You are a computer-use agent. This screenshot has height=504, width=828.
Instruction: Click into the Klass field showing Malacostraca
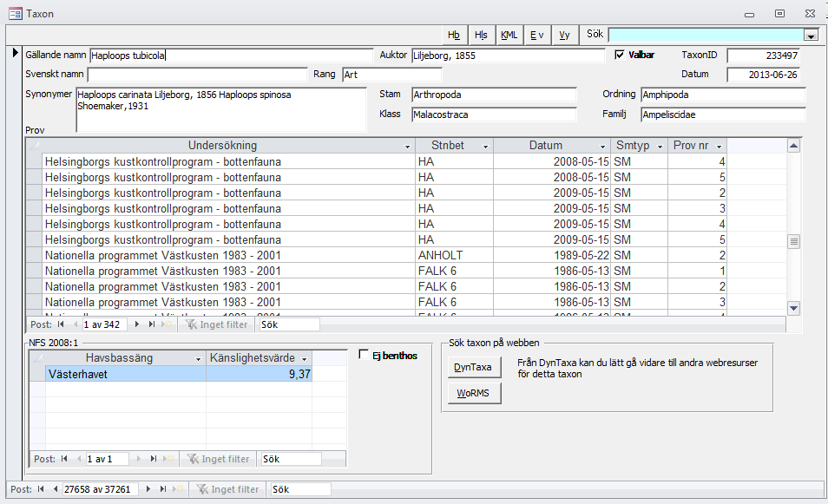(494, 115)
